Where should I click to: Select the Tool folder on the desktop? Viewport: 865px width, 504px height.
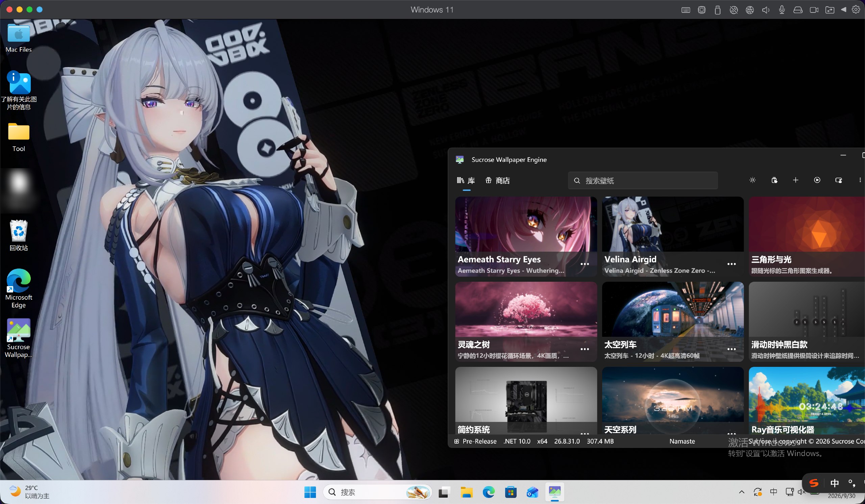pyautogui.click(x=19, y=137)
